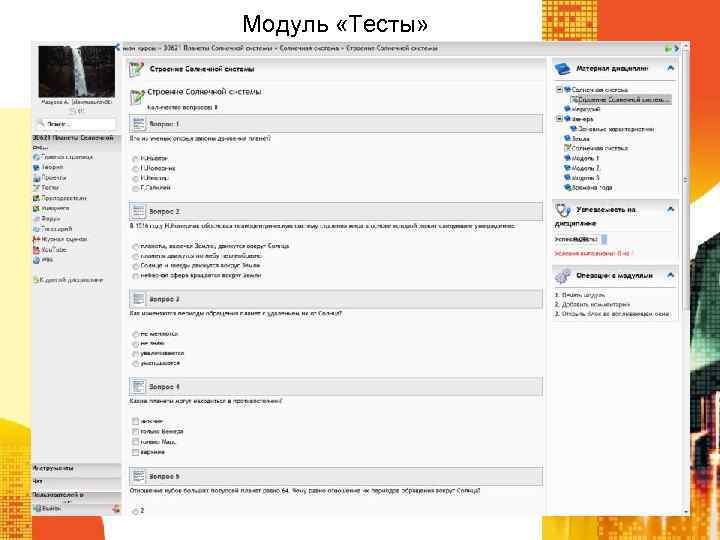Viewport: 720px width, 540px height.
Task: Click the Вопрос 2 question icon
Action: click(x=138, y=211)
